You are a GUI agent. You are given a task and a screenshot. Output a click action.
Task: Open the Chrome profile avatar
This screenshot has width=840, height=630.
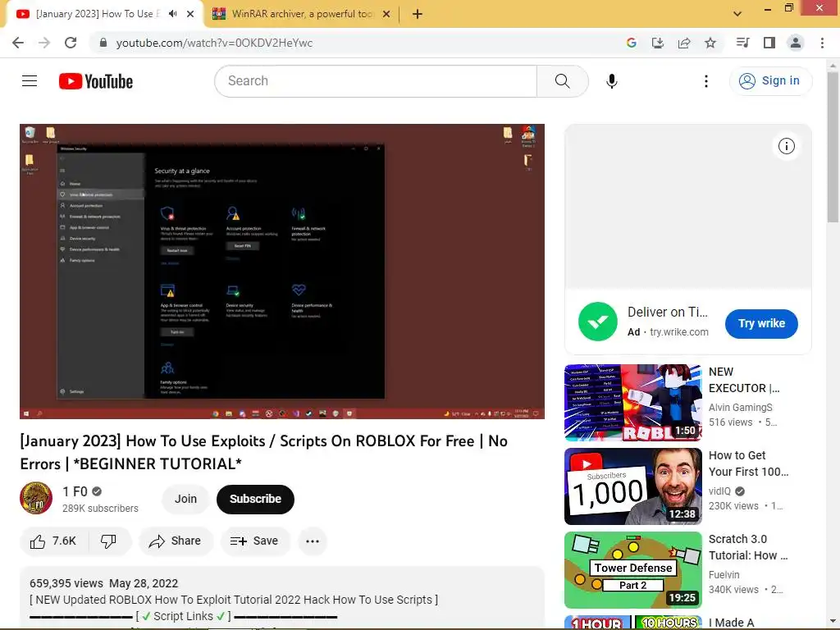click(x=796, y=43)
